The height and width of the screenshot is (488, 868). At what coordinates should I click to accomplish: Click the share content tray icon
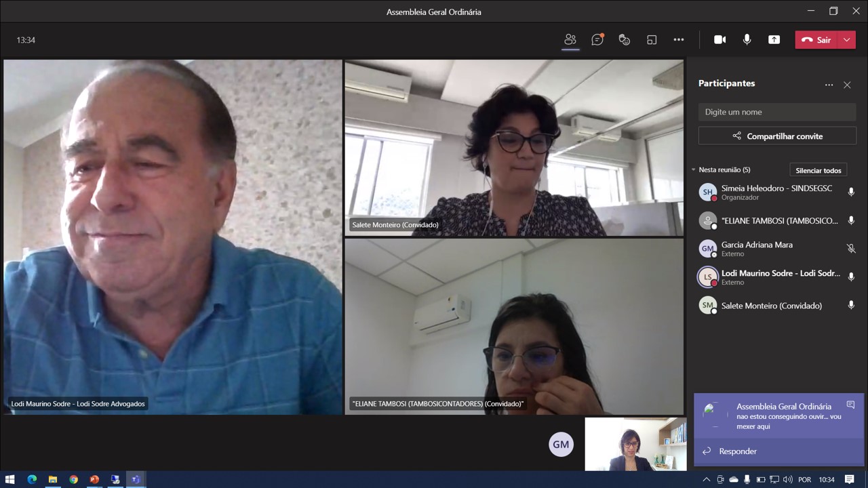tap(774, 40)
